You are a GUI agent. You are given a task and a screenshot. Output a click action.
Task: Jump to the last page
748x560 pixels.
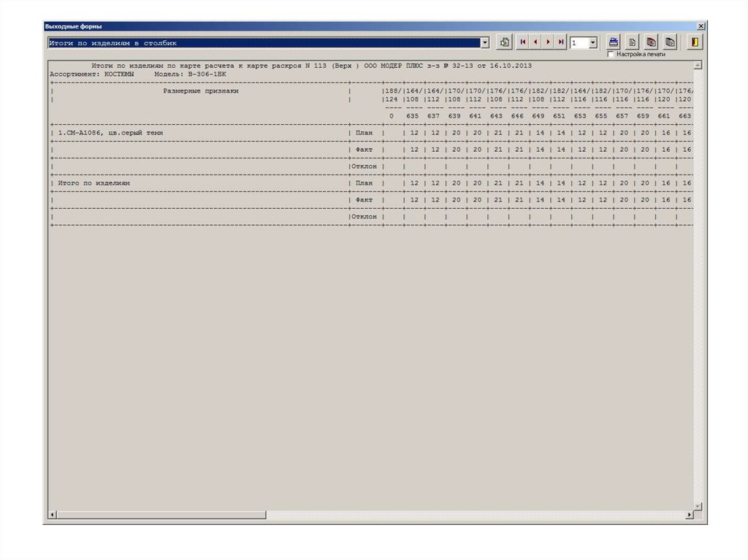click(x=560, y=43)
